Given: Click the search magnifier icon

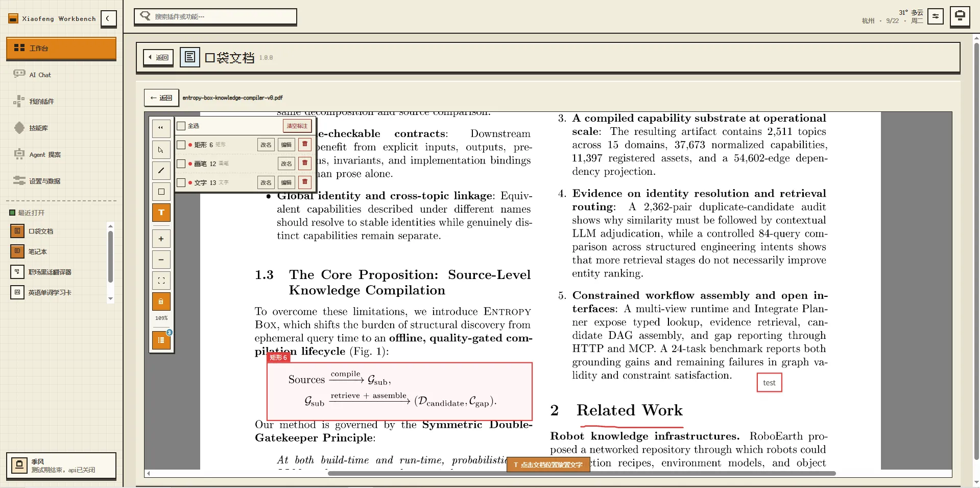Looking at the screenshot, I should point(146,16).
